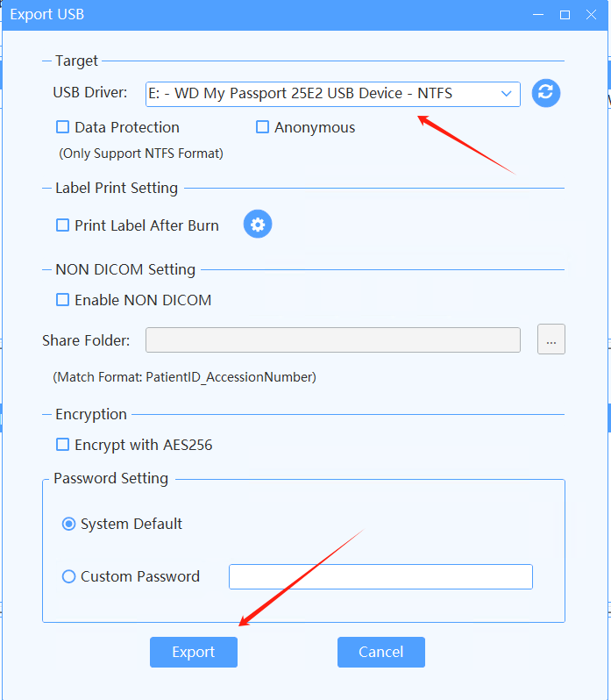The height and width of the screenshot is (700, 611).
Task: Turn on Enable NON DICOM option
Action: pos(63,300)
